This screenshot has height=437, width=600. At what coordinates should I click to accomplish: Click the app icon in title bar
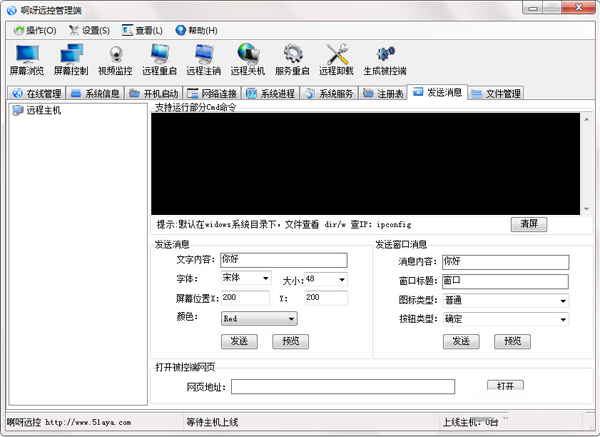pos(11,10)
